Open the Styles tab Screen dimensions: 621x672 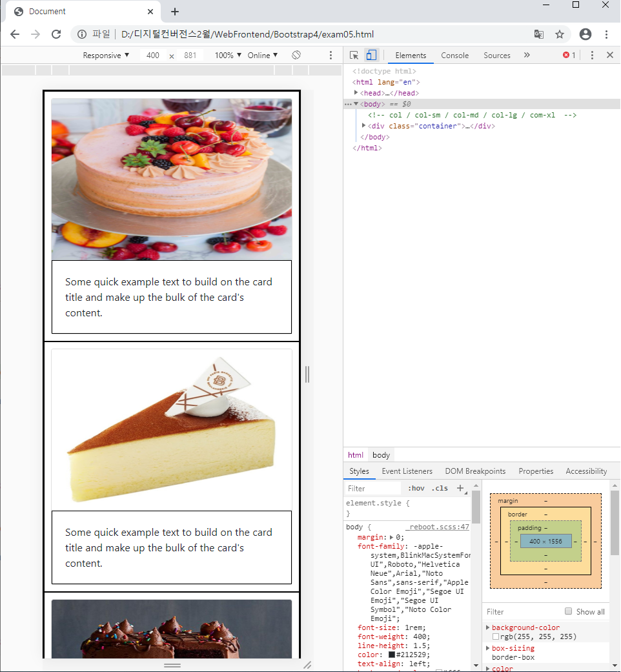pos(359,471)
